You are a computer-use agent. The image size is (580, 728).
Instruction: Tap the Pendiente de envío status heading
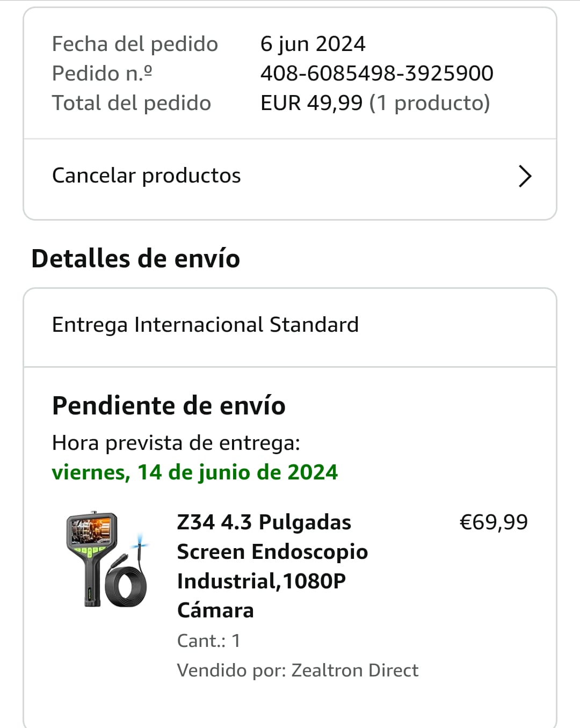[x=169, y=405]
